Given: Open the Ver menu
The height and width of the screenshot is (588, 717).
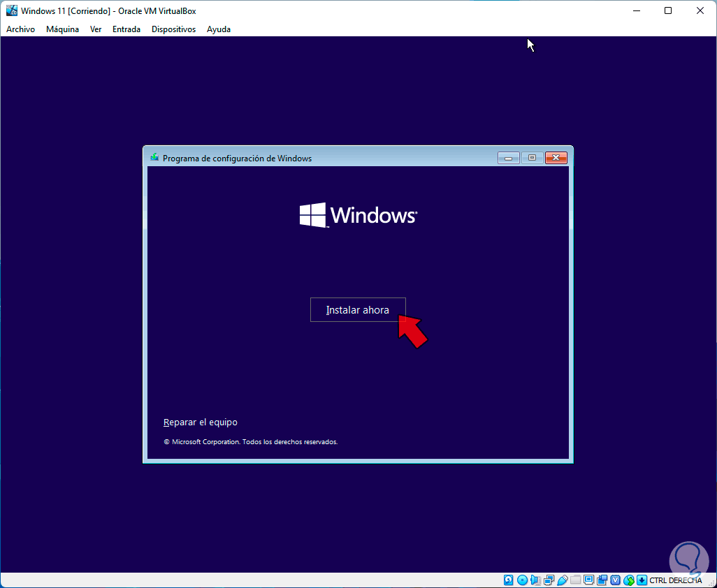Looking at the screenshot, I should (x=96, y=29).
